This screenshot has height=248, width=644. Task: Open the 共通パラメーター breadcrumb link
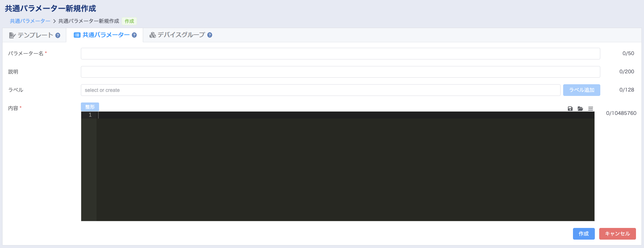click(x=30, y=21)
